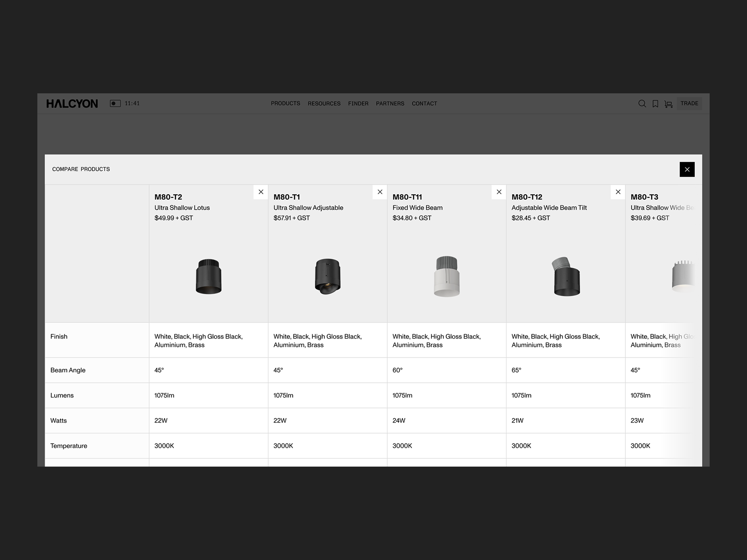Open the shopping cart icon
Viewport: 747px width, 560px height.
click(669, 104)
